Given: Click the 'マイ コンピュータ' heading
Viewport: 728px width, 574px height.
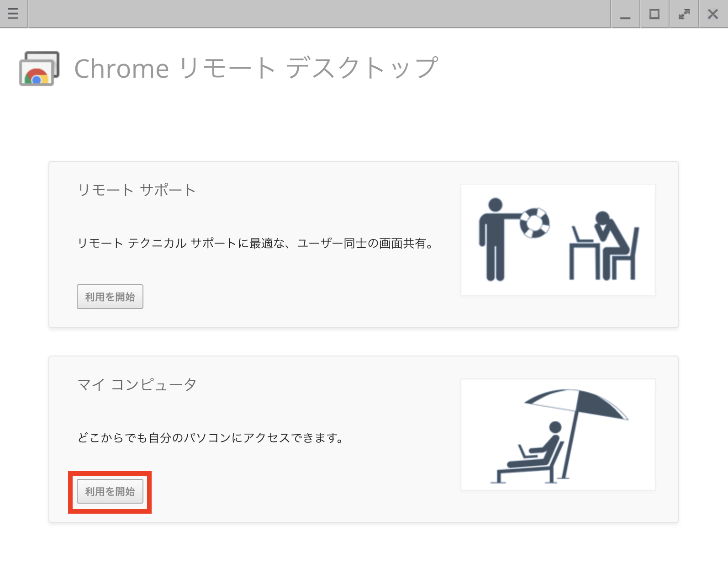Looking at the screenshot, I should click(x=137, y=384).
